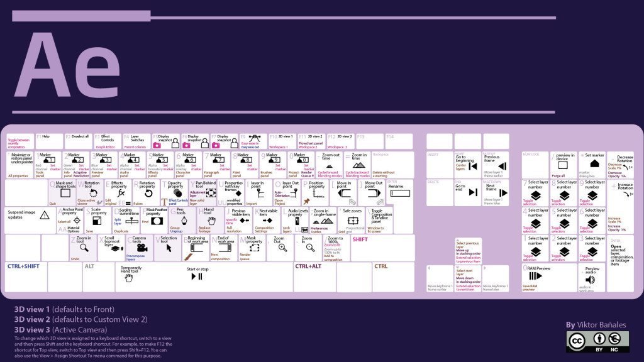
Task: Click the F9 Easy ease icon
Action: pos(255,138)
